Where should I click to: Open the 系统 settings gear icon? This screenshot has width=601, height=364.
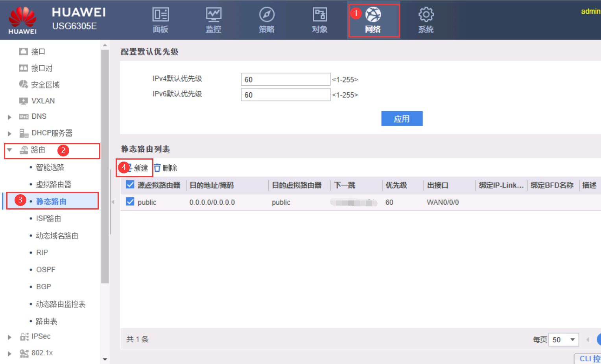pyautogui.click(x=426, y=15)
